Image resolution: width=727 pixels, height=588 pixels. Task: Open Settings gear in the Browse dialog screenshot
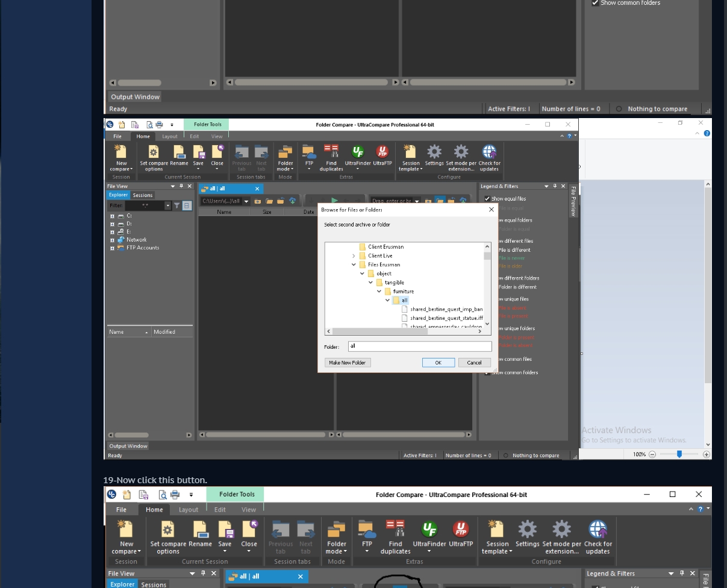pos(434,155)
